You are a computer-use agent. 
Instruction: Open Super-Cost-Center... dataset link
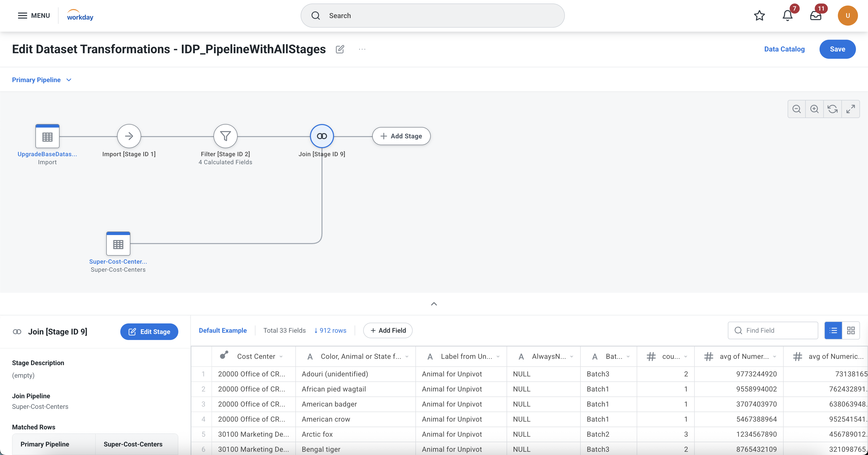118,262
